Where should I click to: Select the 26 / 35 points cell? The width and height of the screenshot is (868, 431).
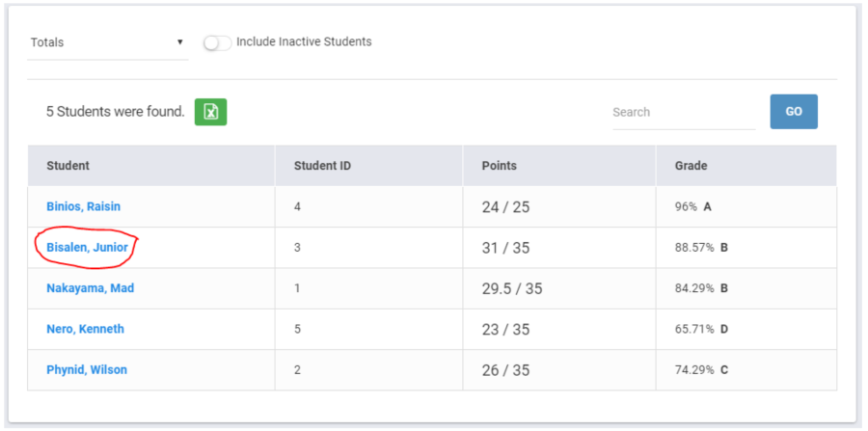pyautogui.click(x=505, y=369)
